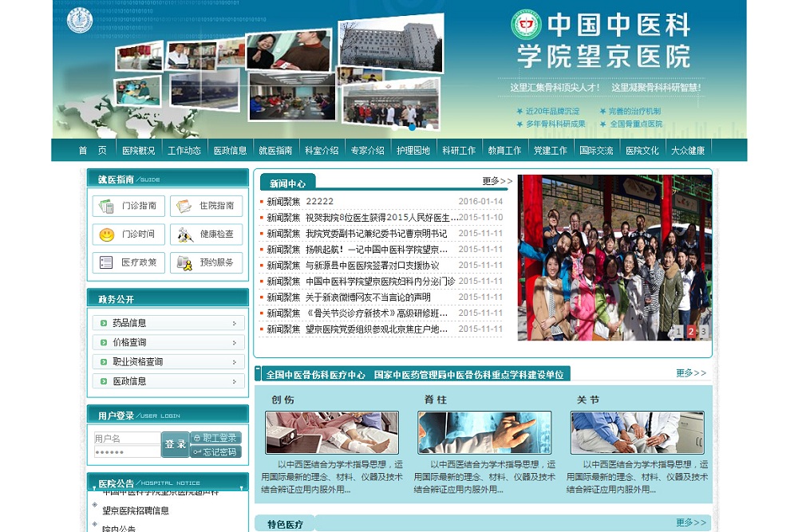
Task: Open 医院概况 navigation menu
Action: click(x=138, y=151)
